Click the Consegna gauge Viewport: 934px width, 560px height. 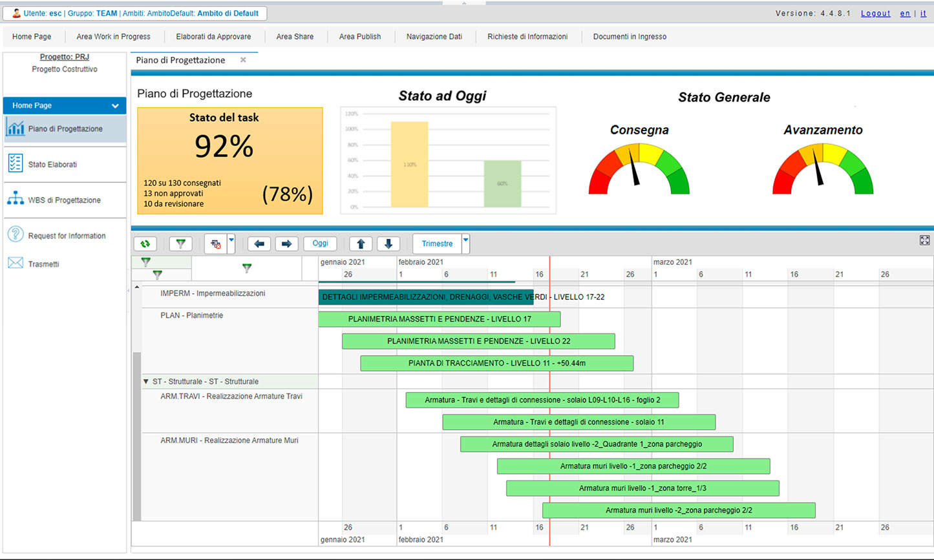(639, 169)
